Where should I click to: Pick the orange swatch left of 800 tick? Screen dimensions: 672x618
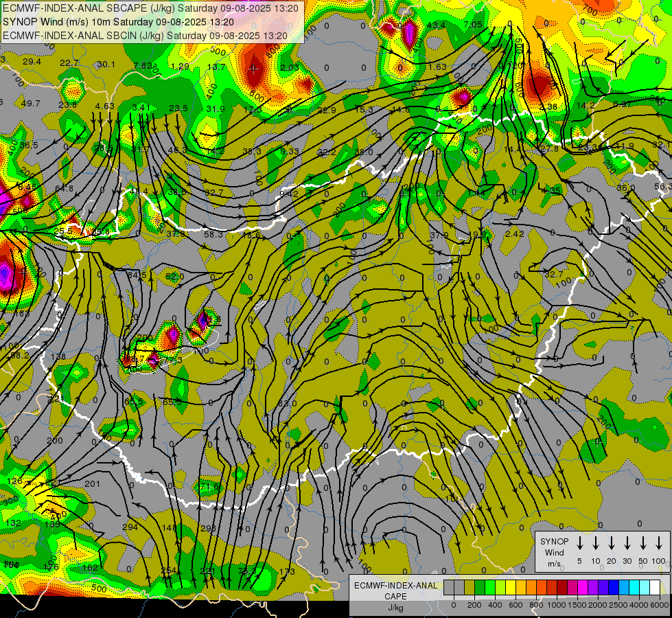pyautogui.click(x=531, y=587)
